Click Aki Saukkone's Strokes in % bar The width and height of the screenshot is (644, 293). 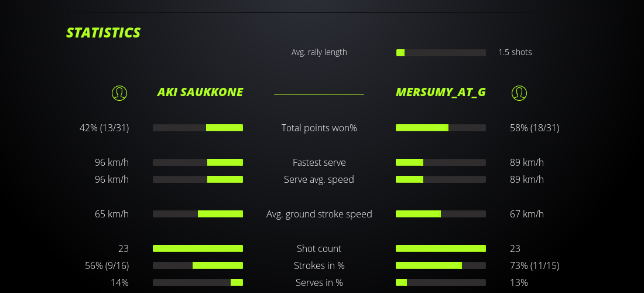[x=198, y=265]
